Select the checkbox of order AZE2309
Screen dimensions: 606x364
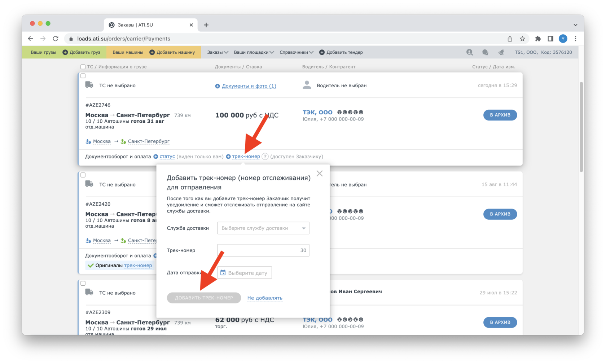coord(83,283)
